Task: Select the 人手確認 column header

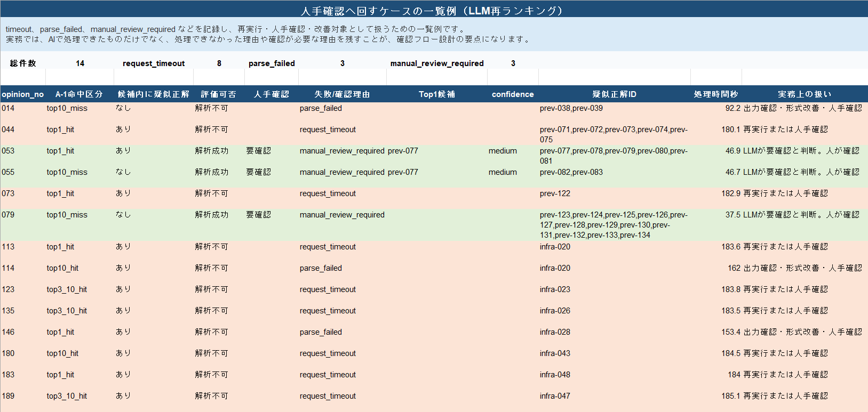Action: (272, 94)
